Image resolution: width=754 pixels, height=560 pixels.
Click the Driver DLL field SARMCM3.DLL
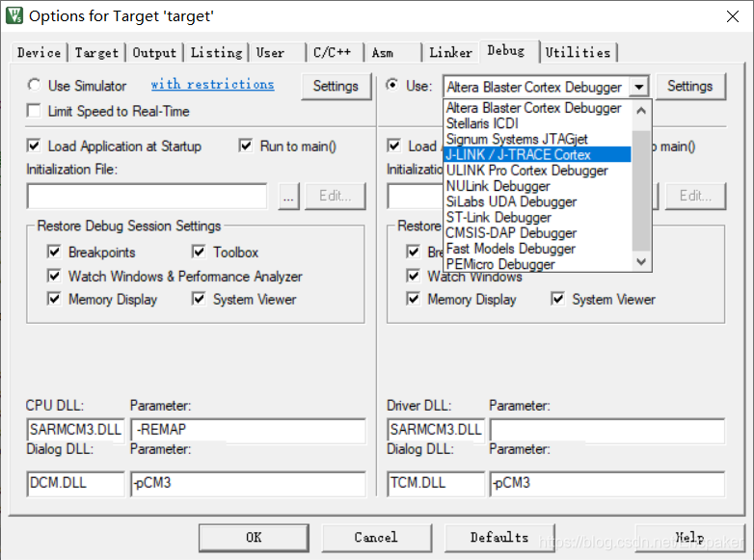point(436,430)
